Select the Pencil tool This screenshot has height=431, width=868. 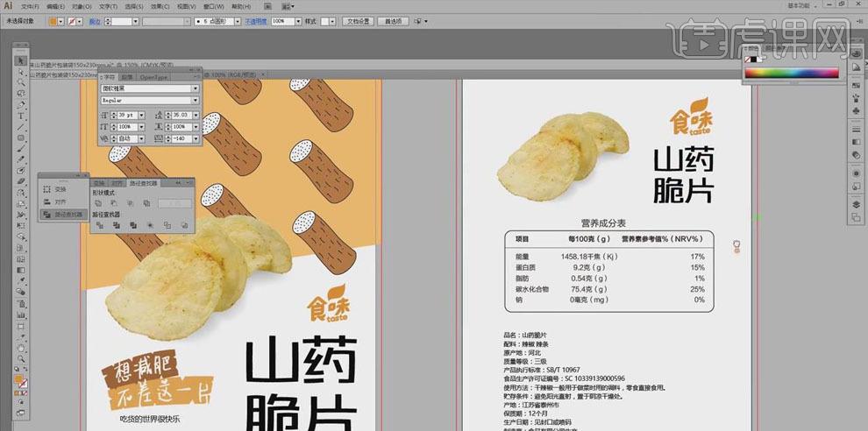pos(21,160)
